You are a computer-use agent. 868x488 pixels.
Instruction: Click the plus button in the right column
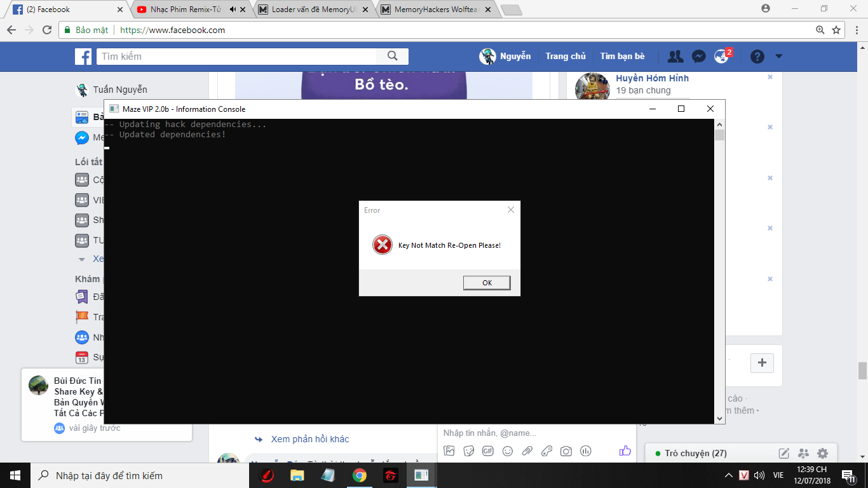(762, 363)
